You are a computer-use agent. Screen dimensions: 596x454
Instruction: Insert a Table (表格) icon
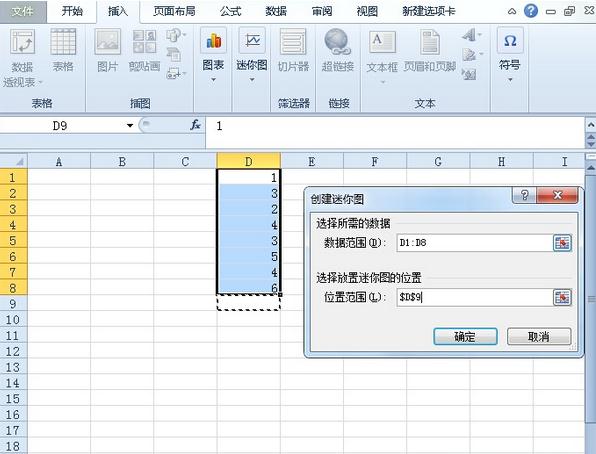click(63, 41)
